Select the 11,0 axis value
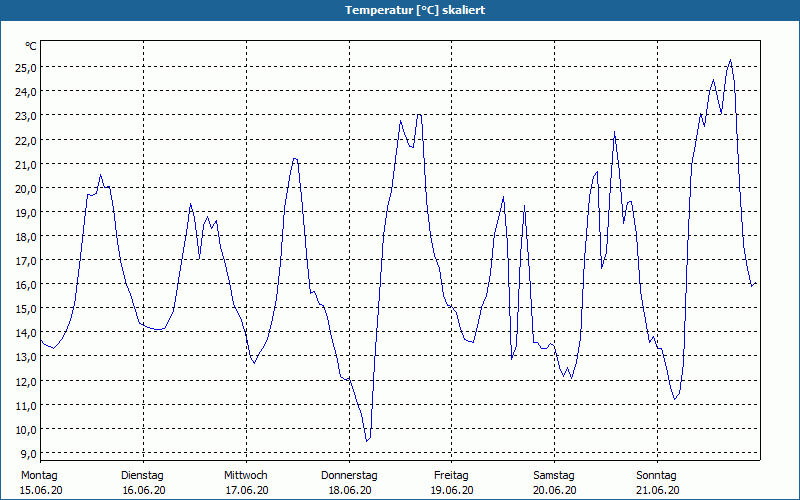This screenshot has height=500, width=800. [x=26, y=406]
